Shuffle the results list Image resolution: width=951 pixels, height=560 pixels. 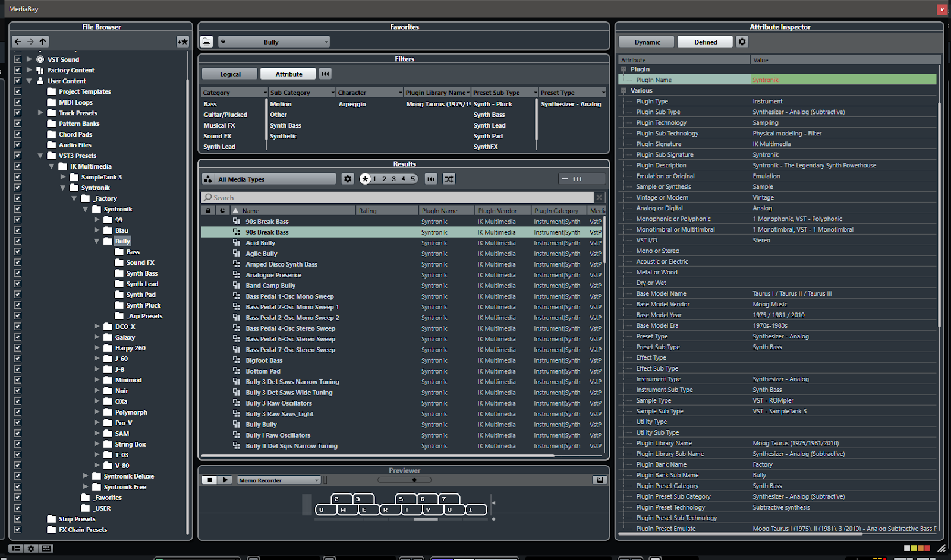click(x=449, y=179)
